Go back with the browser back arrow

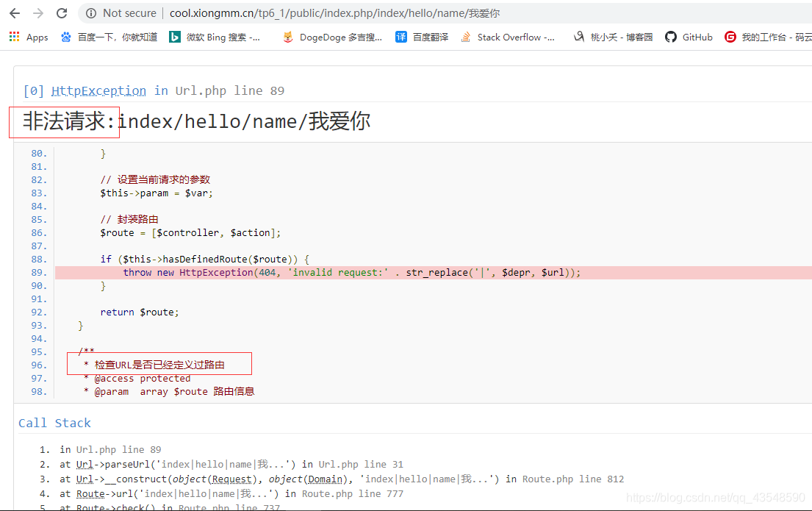15,13
